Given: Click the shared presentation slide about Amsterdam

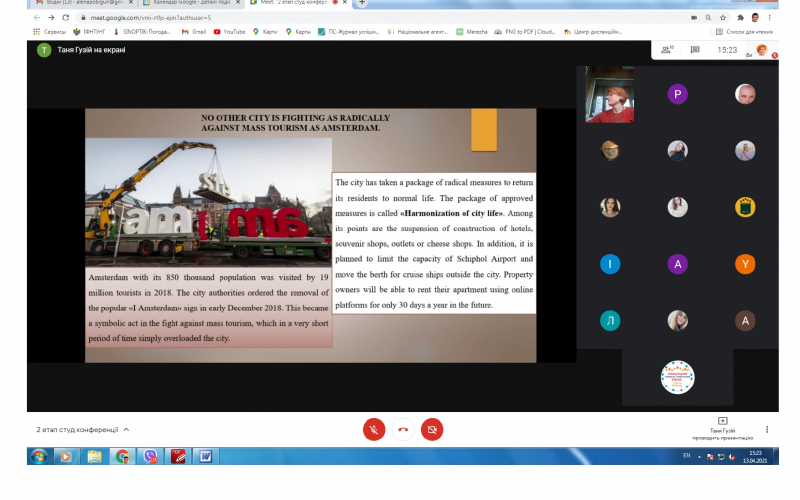Looking at the screenshot, I should point(310,235).
